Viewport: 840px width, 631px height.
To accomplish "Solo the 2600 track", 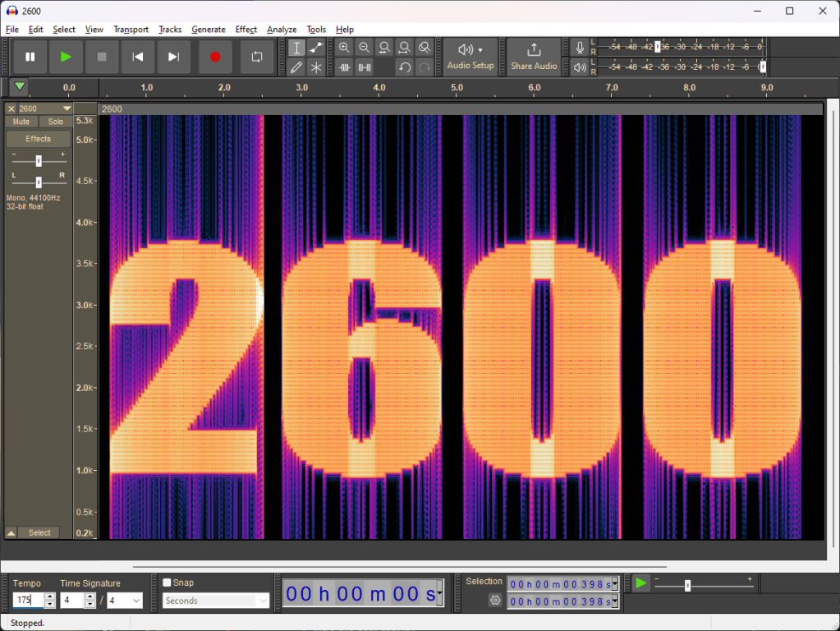I will click(x=55, y=122).
